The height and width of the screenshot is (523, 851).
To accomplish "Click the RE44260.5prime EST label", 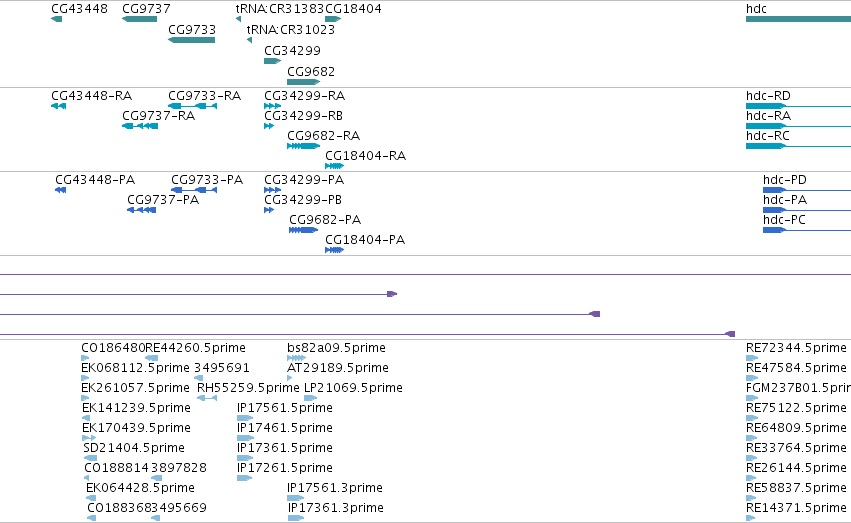I will coord(195,348).
